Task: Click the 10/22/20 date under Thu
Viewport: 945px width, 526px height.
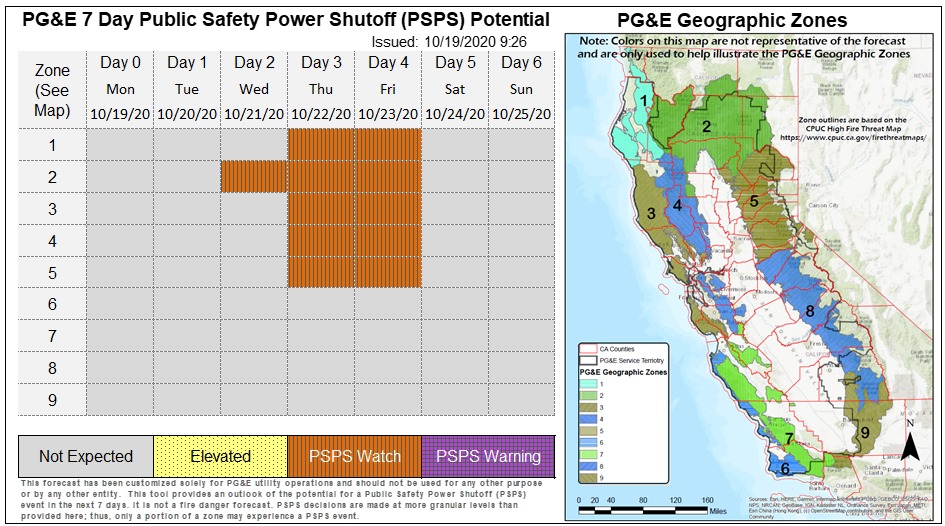Action: click(321, 114)
